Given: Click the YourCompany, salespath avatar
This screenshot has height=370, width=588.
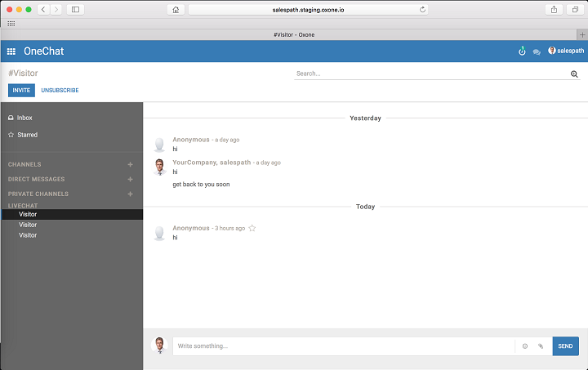Looking at the screenshot, I should click(x=160, y=167).
